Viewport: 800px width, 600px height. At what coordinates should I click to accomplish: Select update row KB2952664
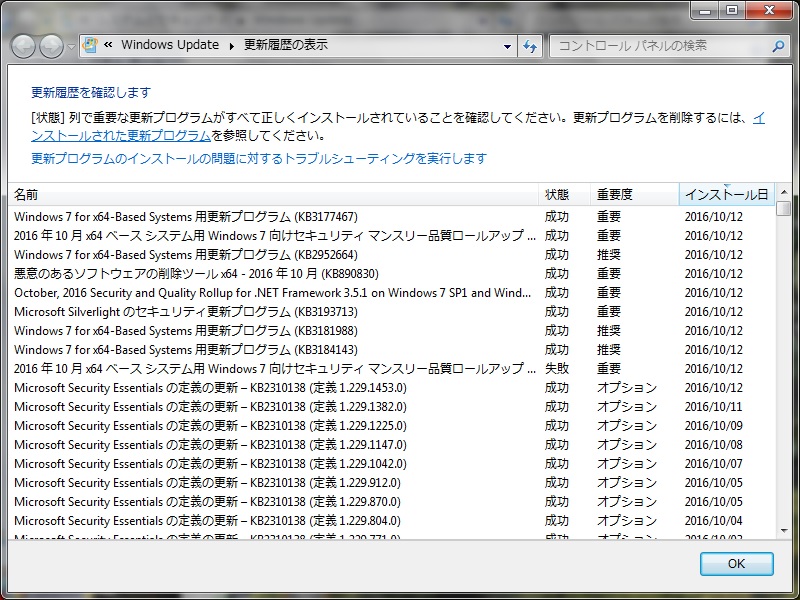(x=392, y=255)
